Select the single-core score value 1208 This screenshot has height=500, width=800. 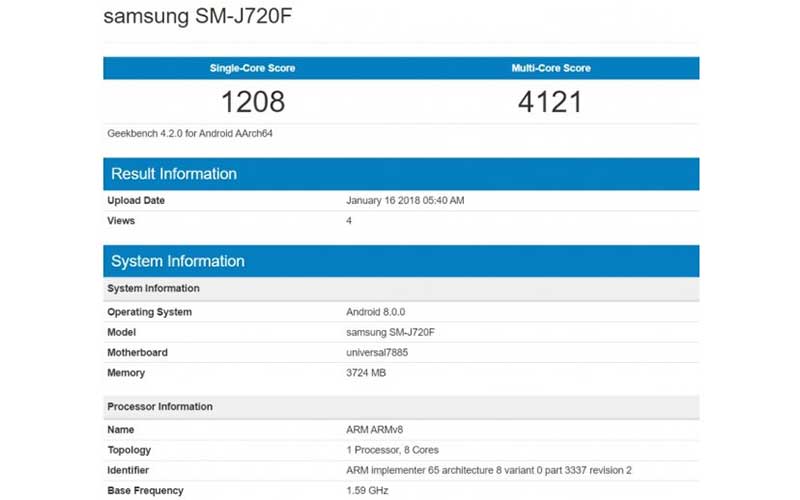253,102
